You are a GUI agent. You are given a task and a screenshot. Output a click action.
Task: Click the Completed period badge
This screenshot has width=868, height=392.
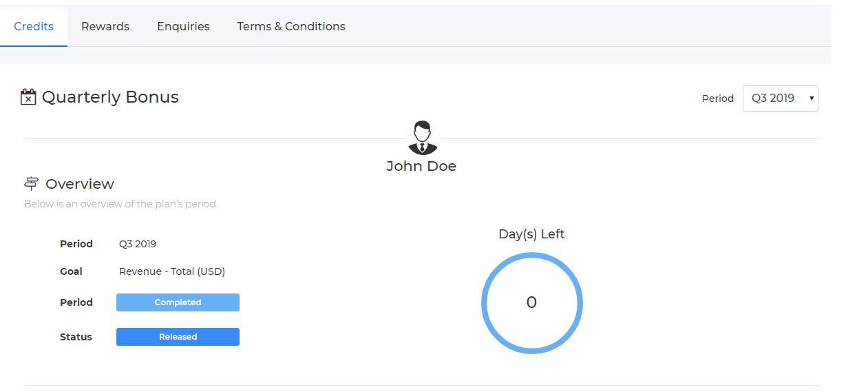(178, 302)
